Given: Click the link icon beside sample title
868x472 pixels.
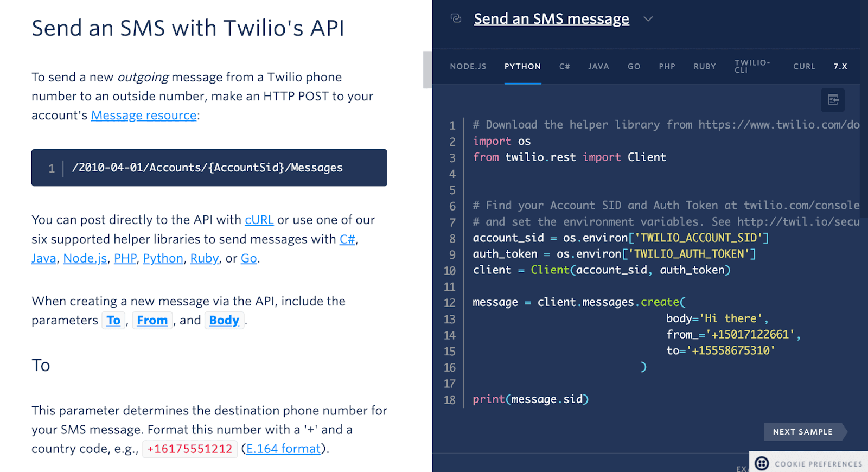Looking at the screenshot, I should 456,18.
